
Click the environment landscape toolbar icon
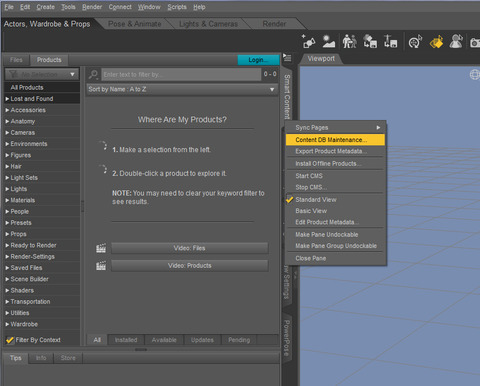point(329,42)
